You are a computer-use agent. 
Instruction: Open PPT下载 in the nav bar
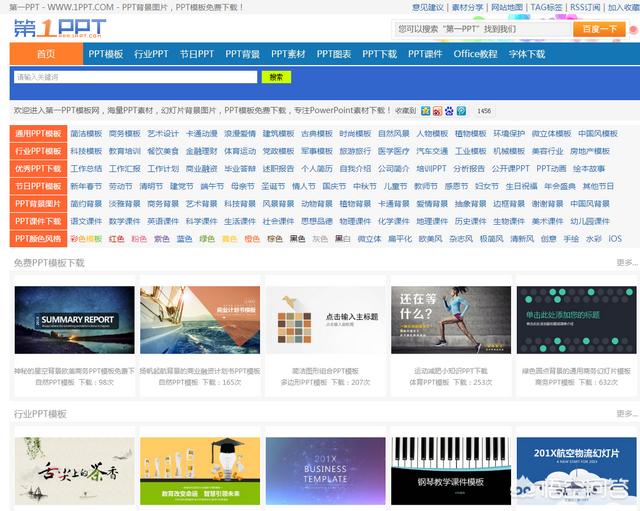tap(380, 54)
